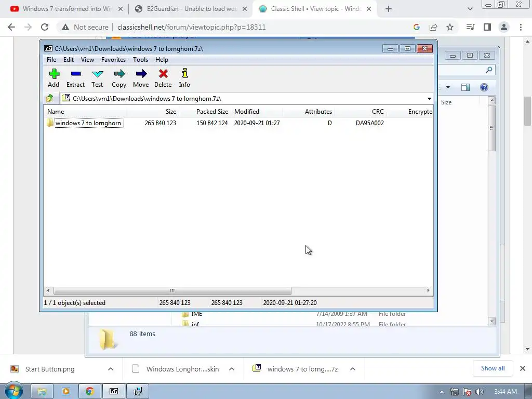Click Show all downloads
Image resolution: width=532 pixels, height=399 pixels.
[493, 368]
